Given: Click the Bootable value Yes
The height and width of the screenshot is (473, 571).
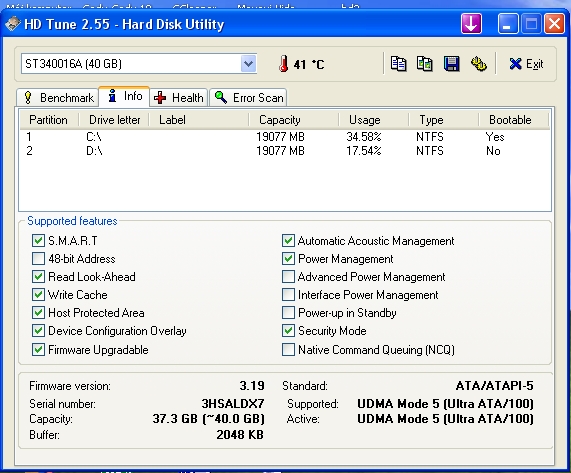Looking at the screenshot, I should point(495,137).
